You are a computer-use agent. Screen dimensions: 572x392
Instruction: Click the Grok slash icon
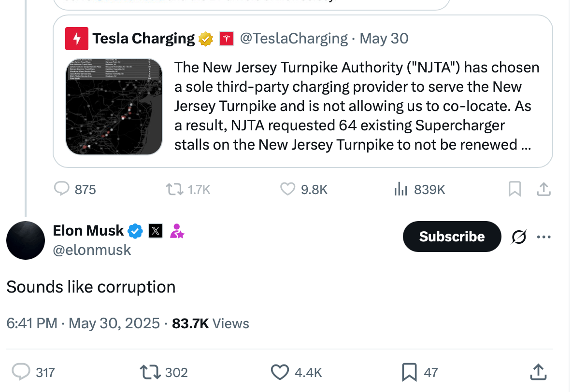518,237
